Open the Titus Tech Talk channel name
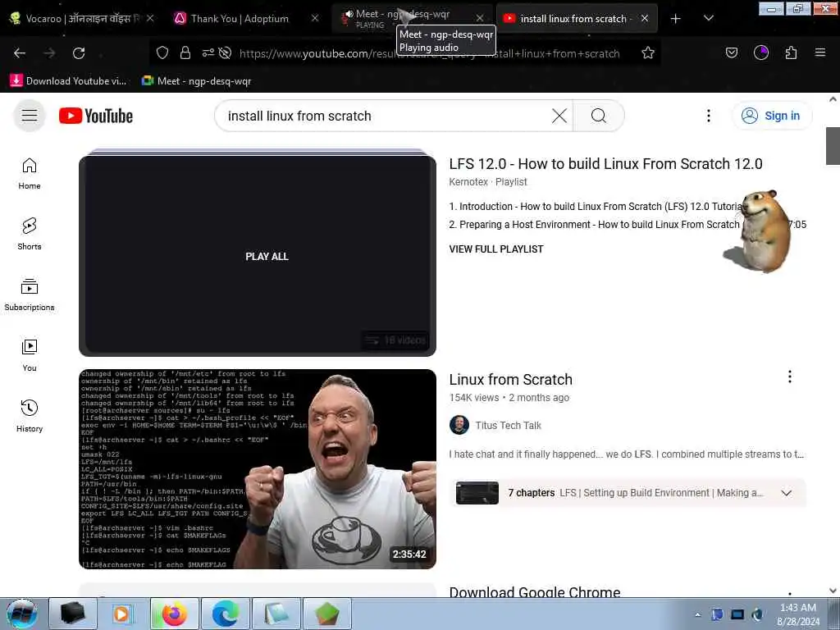This screenshot has height=630, width=840. [508, 426]
